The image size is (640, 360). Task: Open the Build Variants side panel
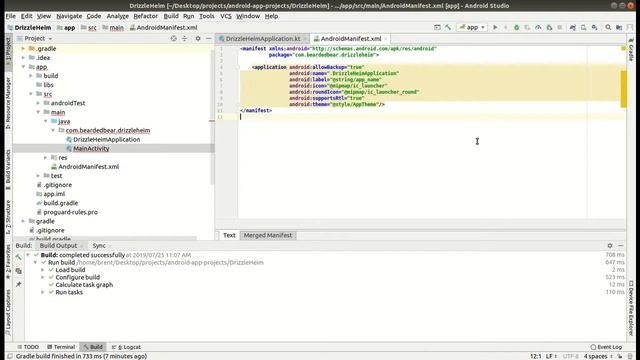[x=8, y=169]
